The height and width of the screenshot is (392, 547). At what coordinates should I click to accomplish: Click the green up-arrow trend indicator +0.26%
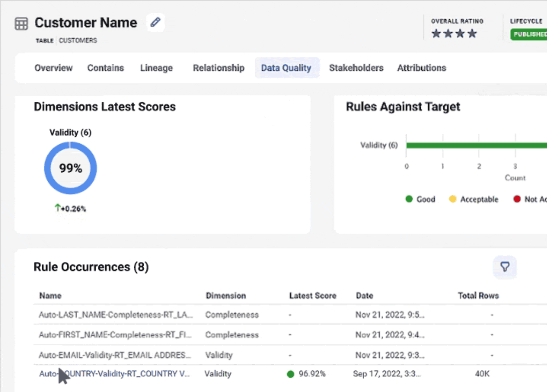pyautogui.click(x=70, y=209)
